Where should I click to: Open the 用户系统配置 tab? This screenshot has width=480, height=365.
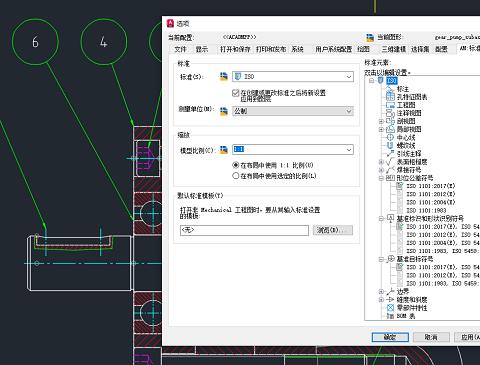click(x=334, y=49)
